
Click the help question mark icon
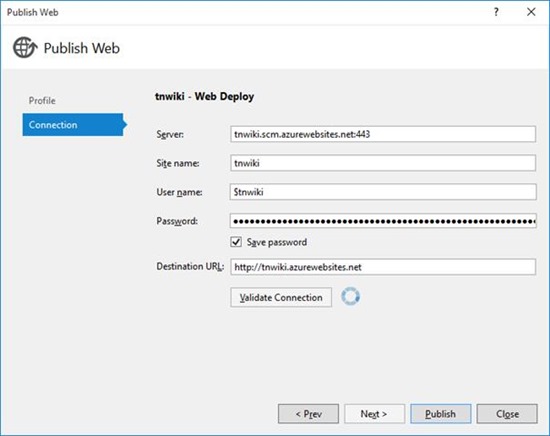click(496, 12)
